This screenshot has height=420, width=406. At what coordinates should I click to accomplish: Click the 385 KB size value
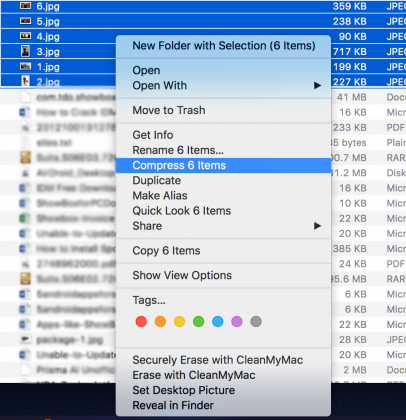(350, 249)
